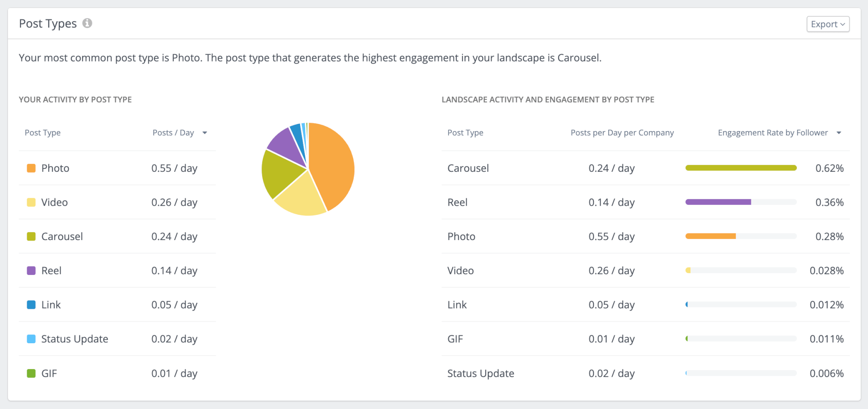The height and width of the screenshot is (409, 868).
Task: Click the green Carousel legend square
Action: [31, 236]
